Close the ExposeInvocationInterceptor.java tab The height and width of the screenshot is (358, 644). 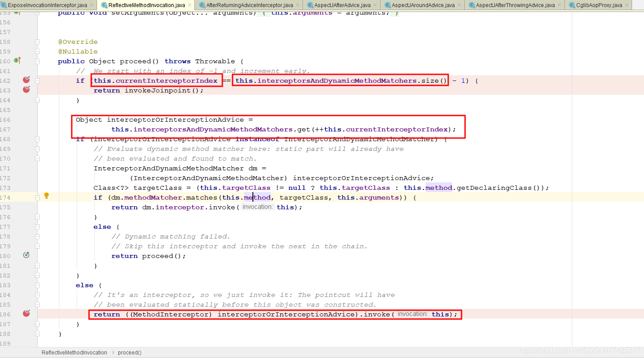pyautogui.click(x=92, y=5)
